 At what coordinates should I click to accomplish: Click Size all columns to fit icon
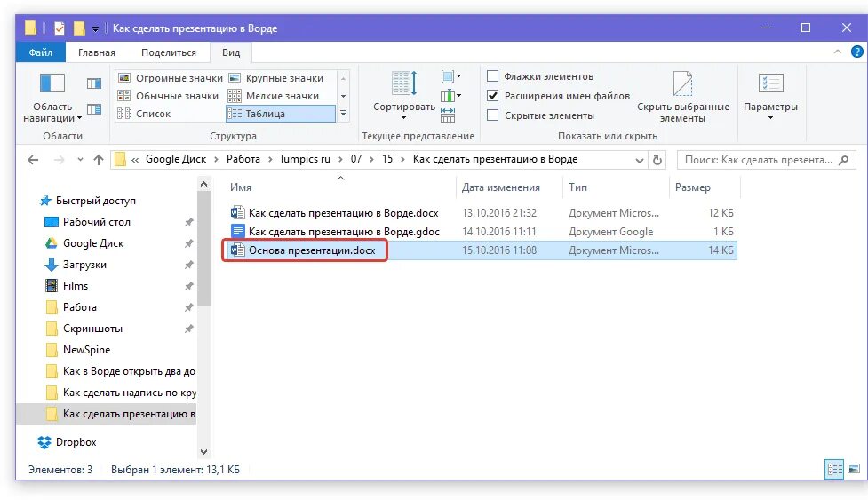pyautogui.click(x=448, y=115)
